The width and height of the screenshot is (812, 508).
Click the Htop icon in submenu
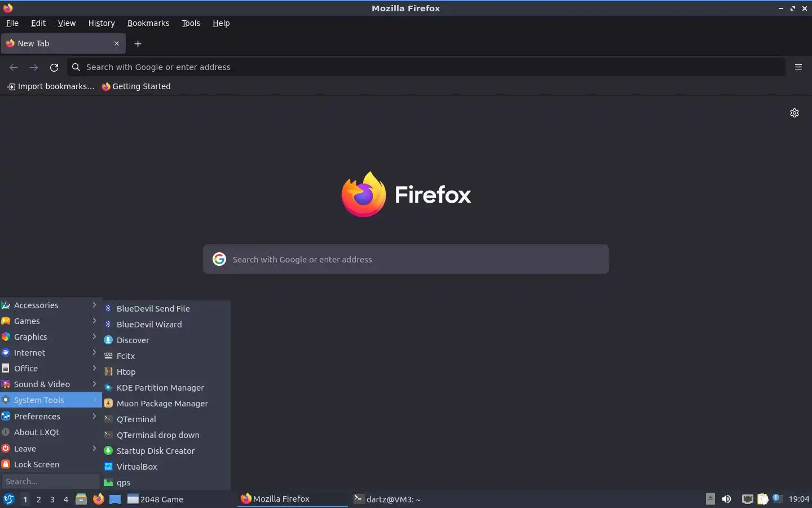(108, 371)
